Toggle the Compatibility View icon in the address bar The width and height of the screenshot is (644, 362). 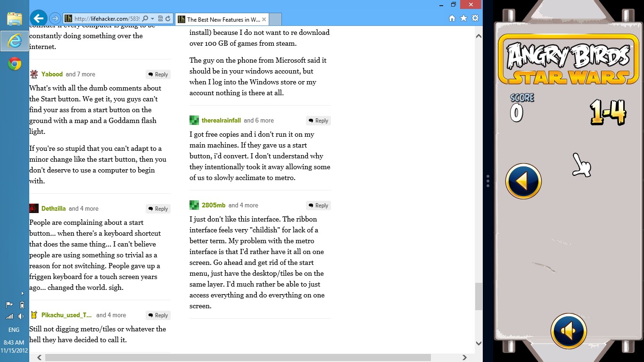click(x=160, y=19)
